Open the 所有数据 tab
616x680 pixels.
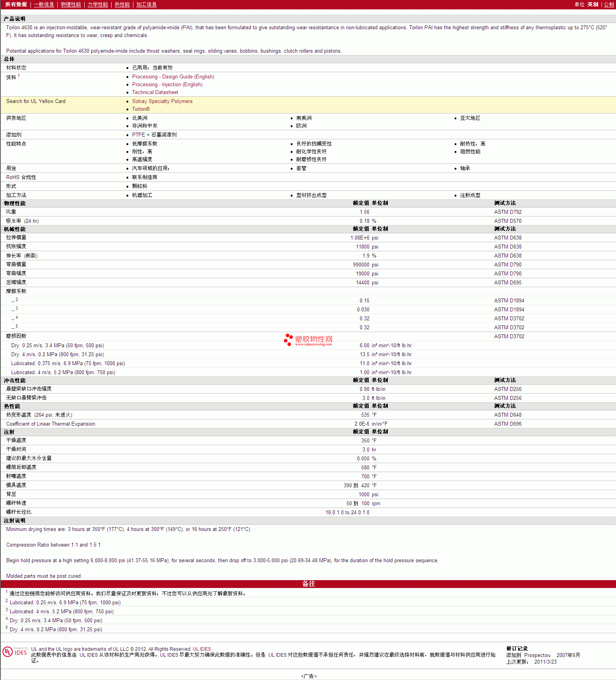16,5
